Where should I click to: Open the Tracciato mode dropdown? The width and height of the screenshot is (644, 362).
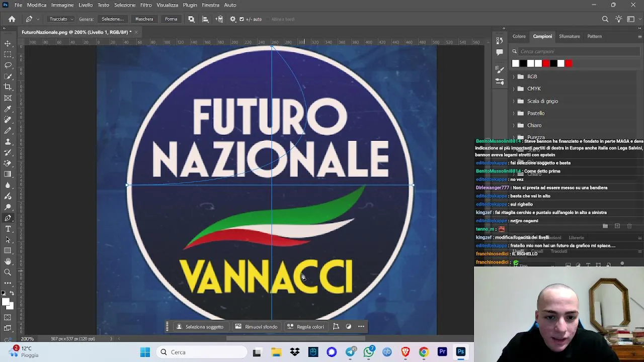click(x=61, y=19)
